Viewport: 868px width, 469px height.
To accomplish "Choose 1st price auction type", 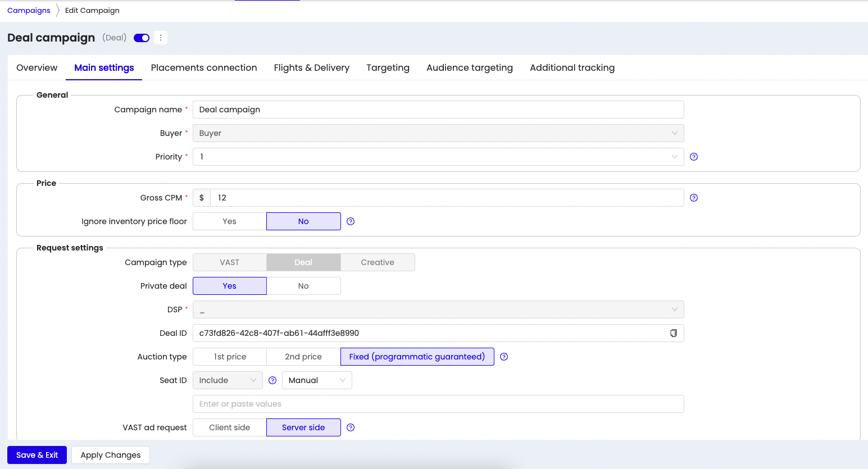I will pyautogui.click(x=230, y=357).
